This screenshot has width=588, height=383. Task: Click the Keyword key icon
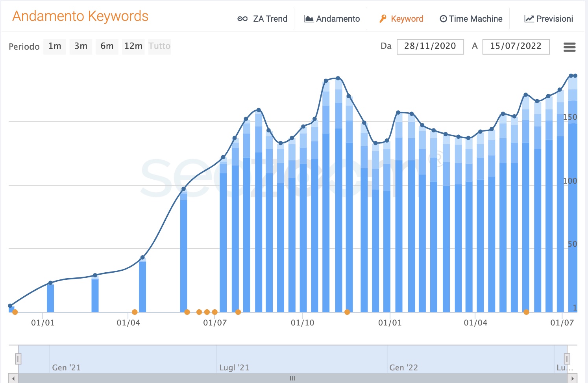click(383, 19)
